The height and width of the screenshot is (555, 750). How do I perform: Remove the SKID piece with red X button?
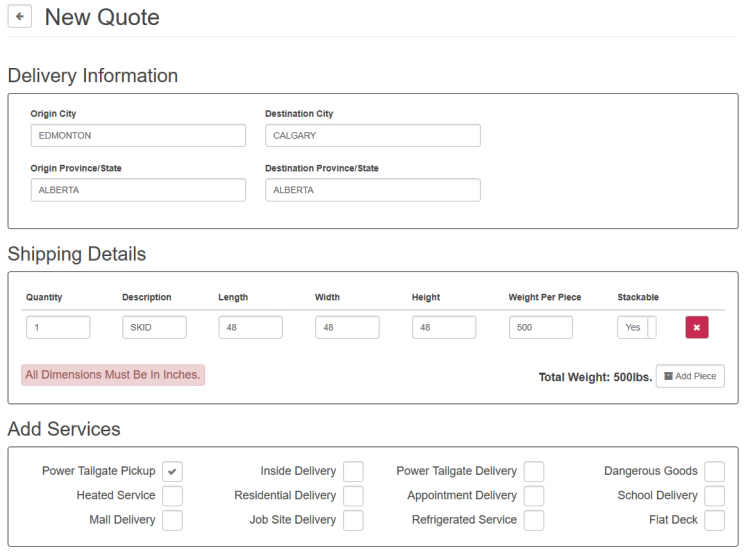click(x=697, y=328)
